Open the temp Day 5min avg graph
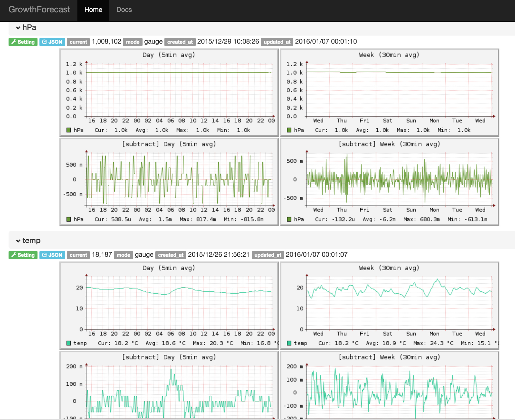This screenshot has width=515, height=420. [169, 305]
